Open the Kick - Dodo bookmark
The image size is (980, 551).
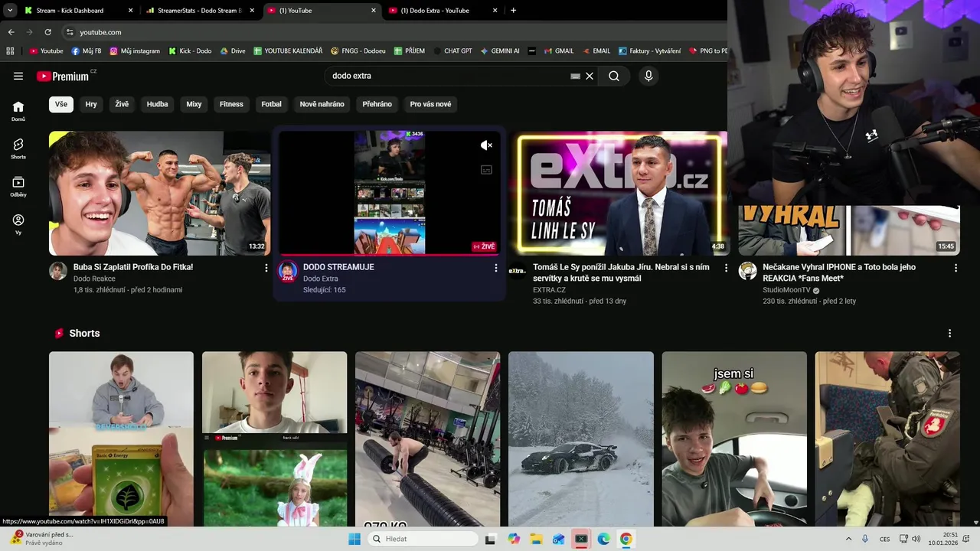pyautogui.click(x=190, y=51)
